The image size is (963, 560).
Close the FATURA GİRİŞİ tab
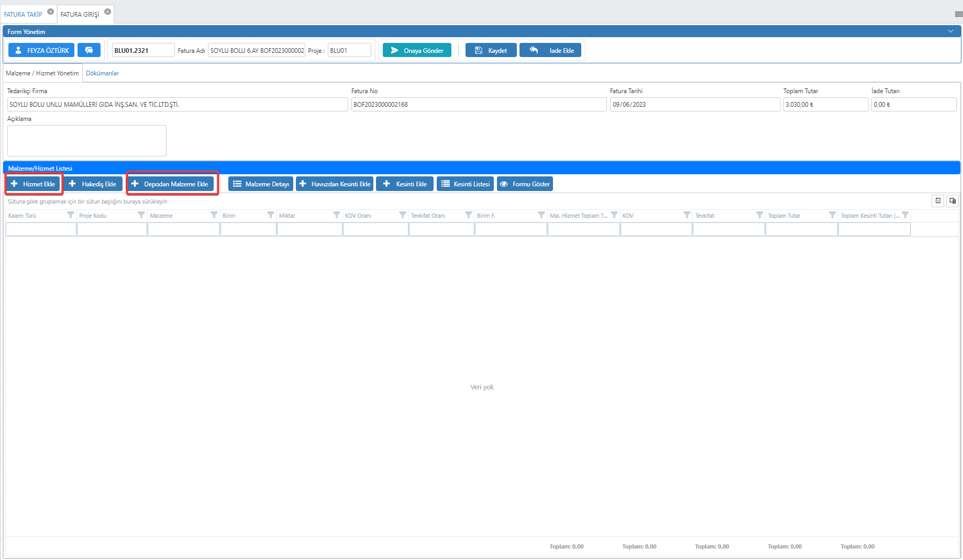pyautogui.click(x=108, y=12)
